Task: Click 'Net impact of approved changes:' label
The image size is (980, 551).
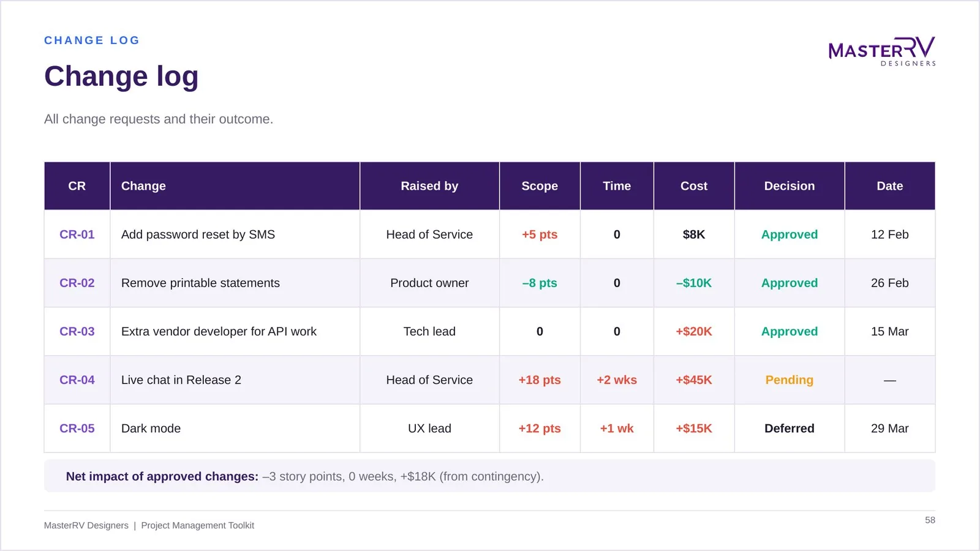Action: [162, 476]
